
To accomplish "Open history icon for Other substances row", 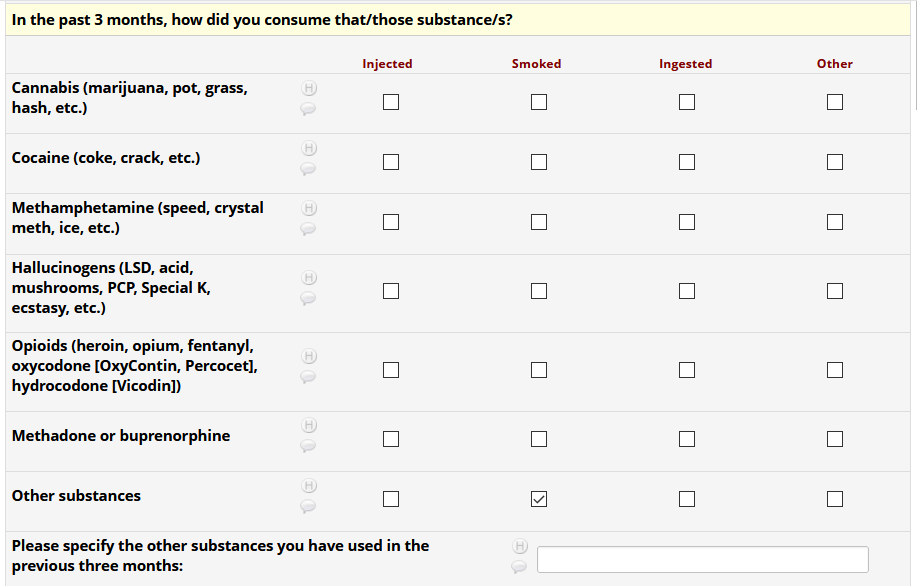I will 309,486.
